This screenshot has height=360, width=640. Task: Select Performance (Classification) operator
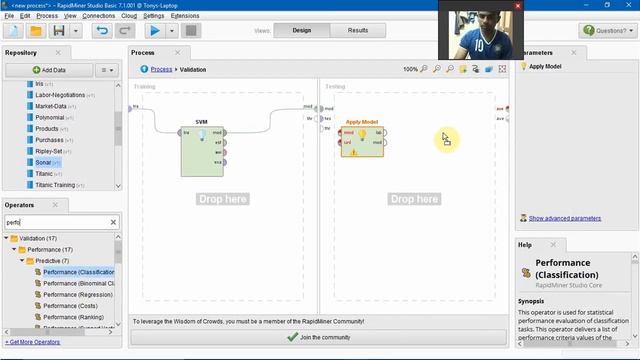(75, 272)
